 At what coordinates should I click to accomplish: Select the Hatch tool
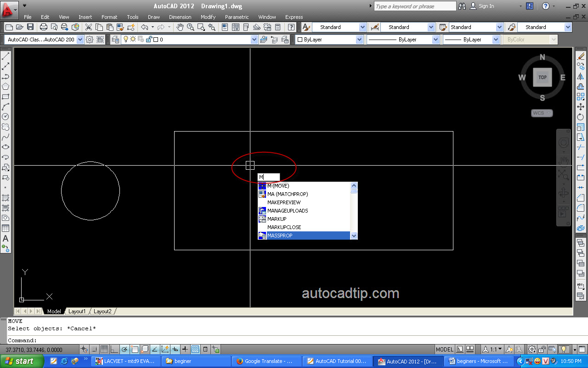click(6, 198)
